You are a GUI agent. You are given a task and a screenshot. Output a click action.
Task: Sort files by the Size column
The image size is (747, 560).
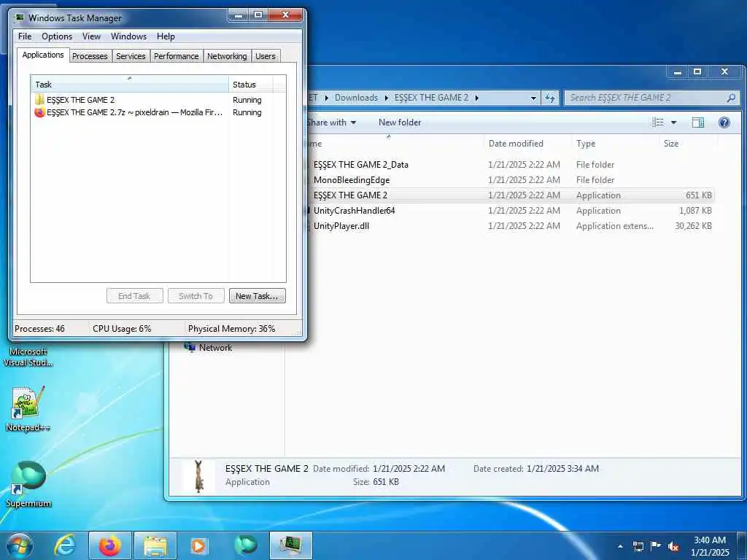[x=688, y=144]
